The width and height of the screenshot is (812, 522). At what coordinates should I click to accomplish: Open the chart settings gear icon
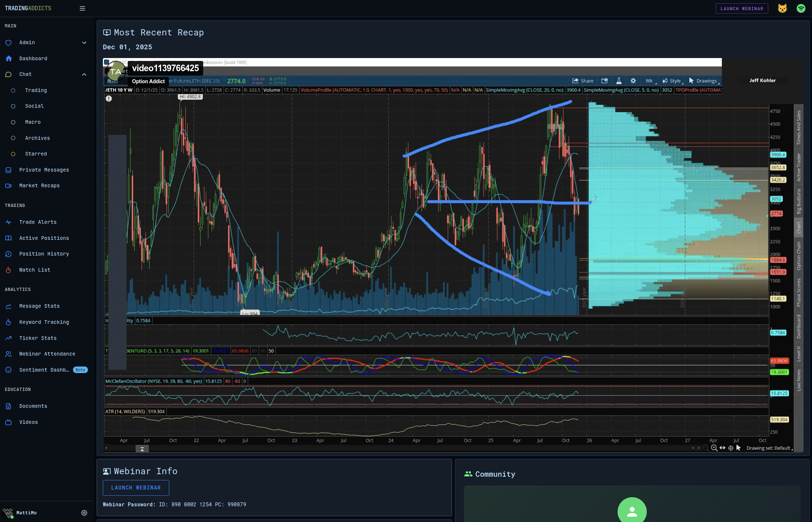tap(633, 81)
